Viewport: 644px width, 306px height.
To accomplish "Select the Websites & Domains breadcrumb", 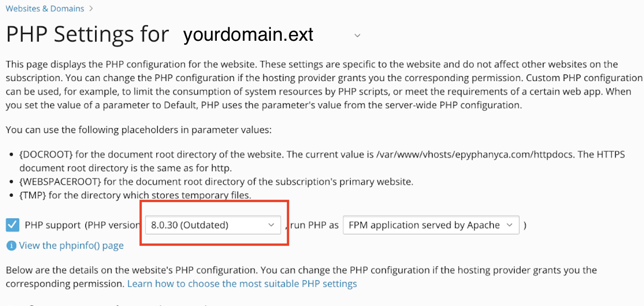I will pos(45,8).
